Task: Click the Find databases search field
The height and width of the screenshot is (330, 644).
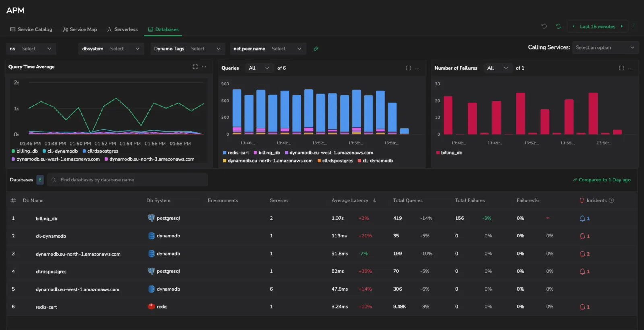Action: pyautogui.click(x=128, y=180)
